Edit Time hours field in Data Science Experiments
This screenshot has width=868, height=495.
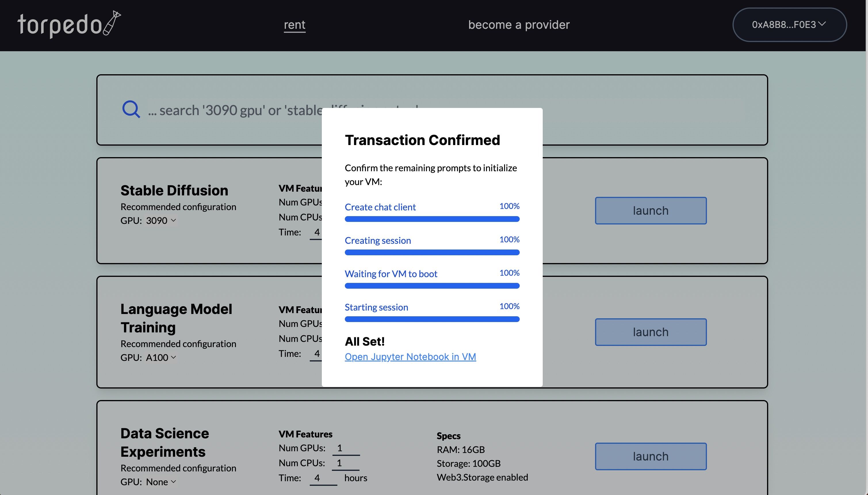[324, 478]
